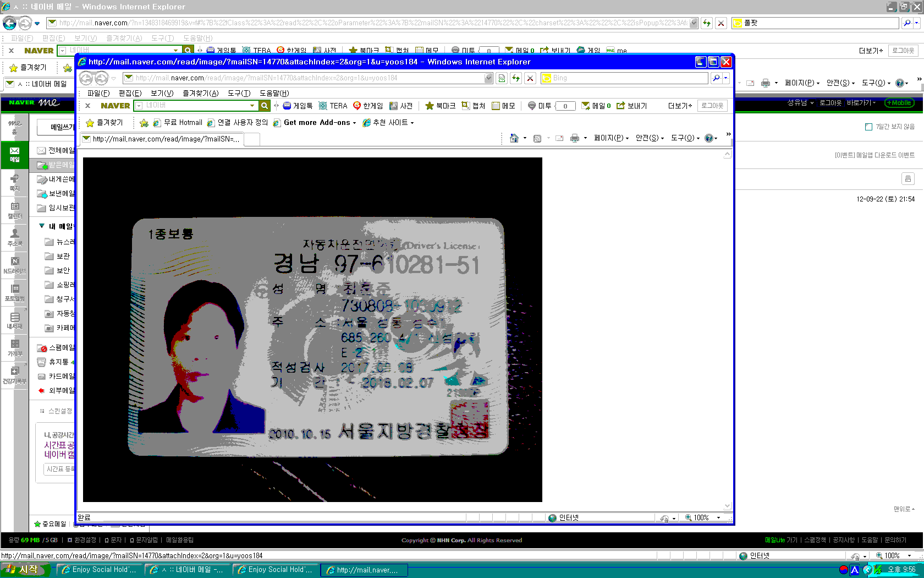Open the 100% zoom dropdown in front status bar
The width and height of the screenshot is (924, 578).
click(718, 518)
